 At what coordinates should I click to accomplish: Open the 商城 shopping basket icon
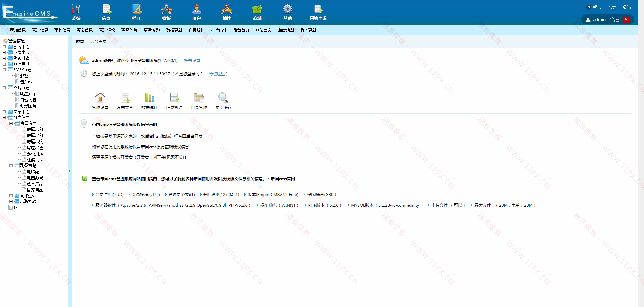click(x=257, y=9)
